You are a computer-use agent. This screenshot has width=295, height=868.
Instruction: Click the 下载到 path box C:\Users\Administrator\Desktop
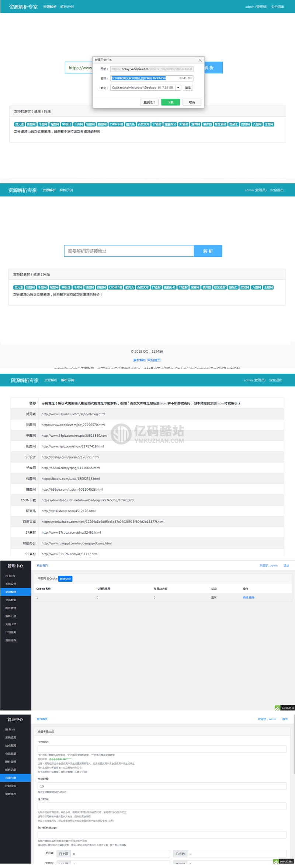143,88
